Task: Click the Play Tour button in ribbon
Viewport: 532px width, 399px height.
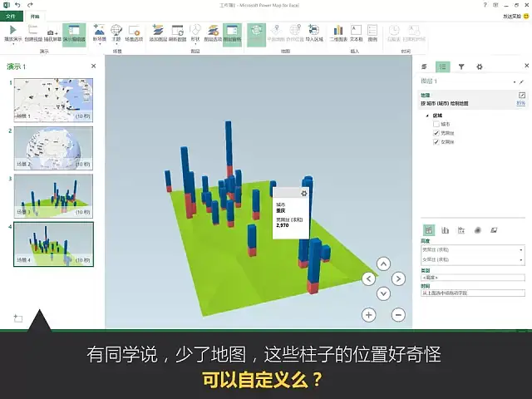Action: (12, 33)
